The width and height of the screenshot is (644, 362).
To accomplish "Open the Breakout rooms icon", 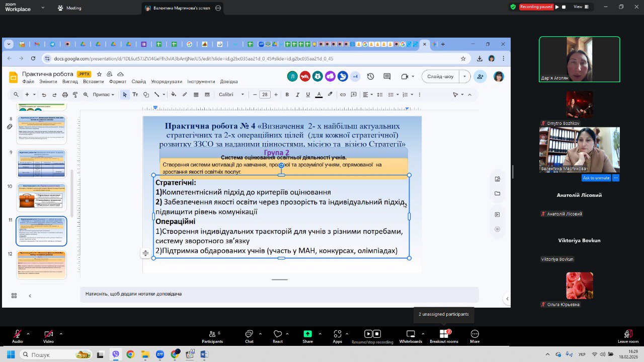I will point(444,334).
